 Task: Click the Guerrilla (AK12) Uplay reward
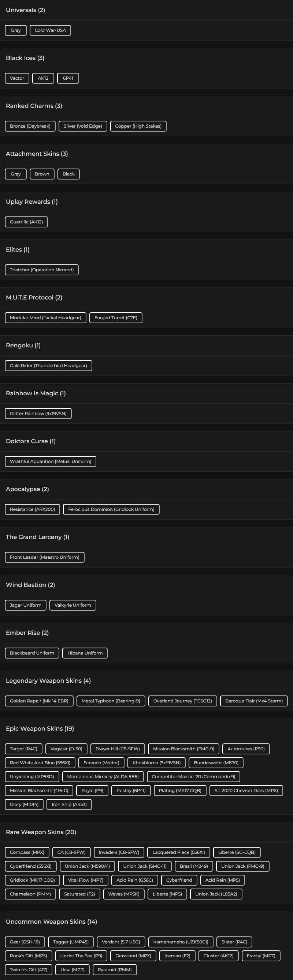point(26,222)
